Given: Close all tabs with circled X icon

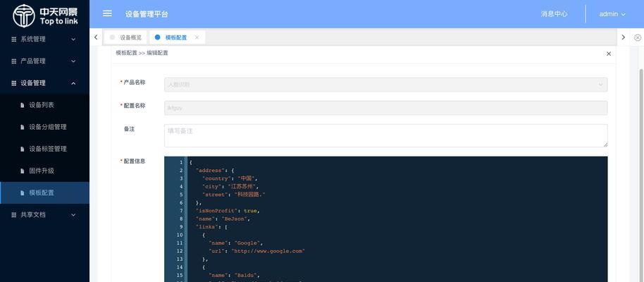Looking at the screenshot, I should coord(638,37).
